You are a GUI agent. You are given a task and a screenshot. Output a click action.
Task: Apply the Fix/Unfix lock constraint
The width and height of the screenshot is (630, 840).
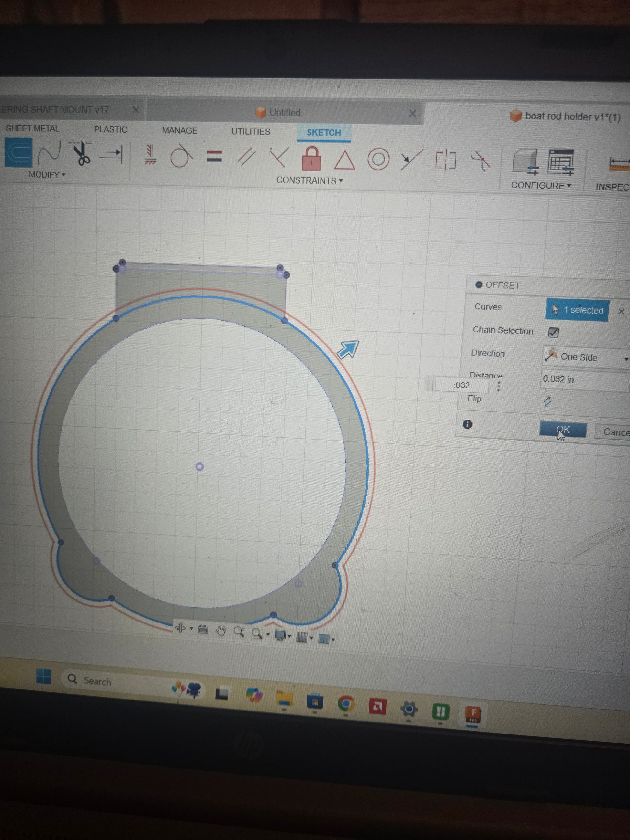(x=311, y=158)
